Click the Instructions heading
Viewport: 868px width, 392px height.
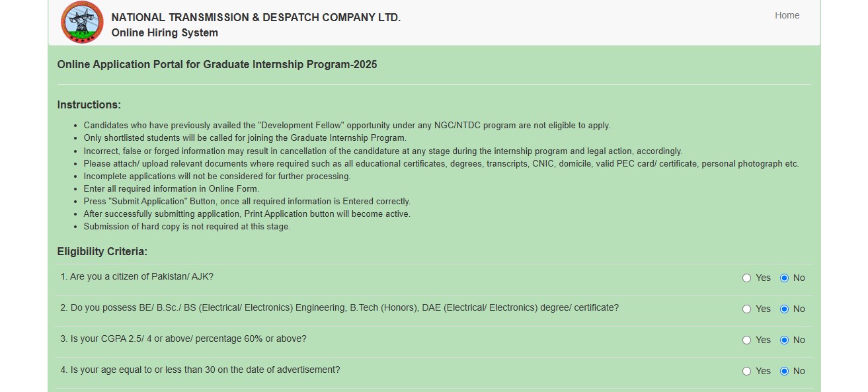click(89, 105)
